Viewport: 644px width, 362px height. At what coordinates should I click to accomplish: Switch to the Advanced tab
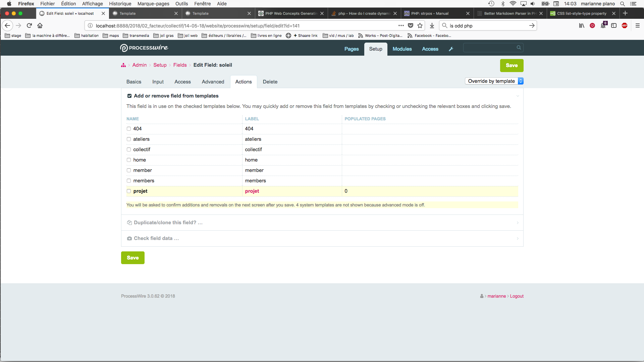pyautogui.click(x=213, y=82)
